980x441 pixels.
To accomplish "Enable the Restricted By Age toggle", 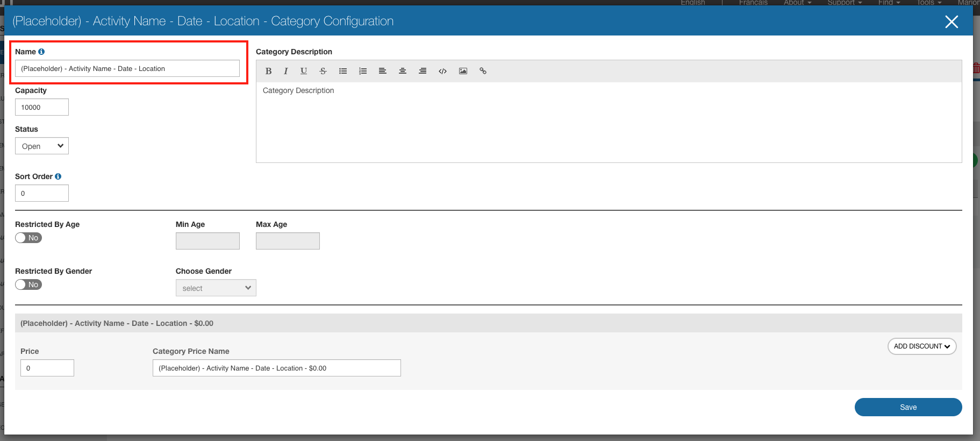I will click(x=28, y=238).
